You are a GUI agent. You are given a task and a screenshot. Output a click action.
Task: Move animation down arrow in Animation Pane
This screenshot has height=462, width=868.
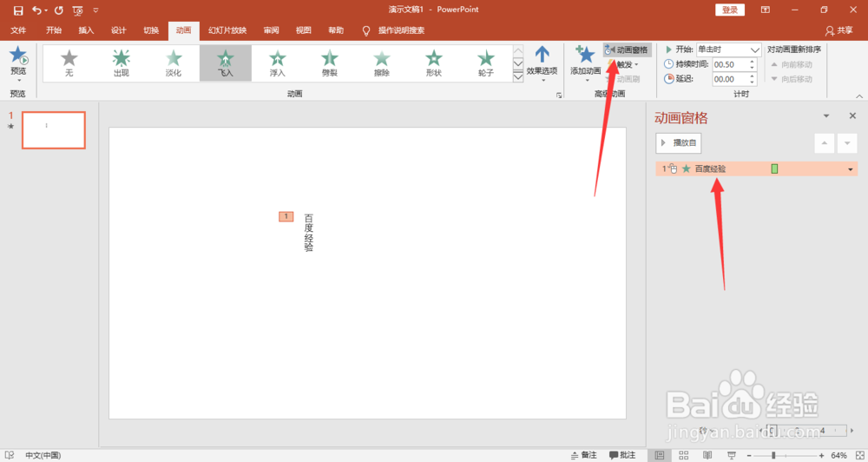pos(847,143)
